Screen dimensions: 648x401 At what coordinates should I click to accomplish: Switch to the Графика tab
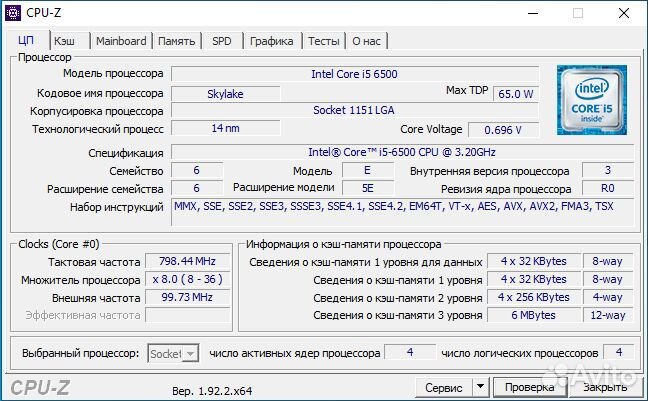point(272,41)
